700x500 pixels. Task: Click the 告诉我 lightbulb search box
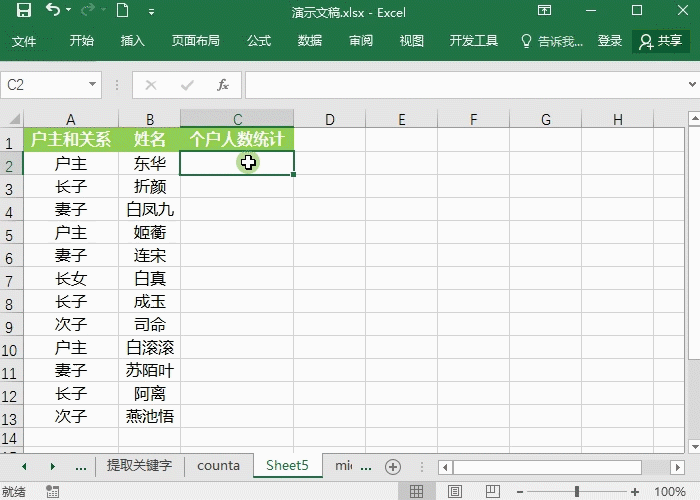pos(552,41)
